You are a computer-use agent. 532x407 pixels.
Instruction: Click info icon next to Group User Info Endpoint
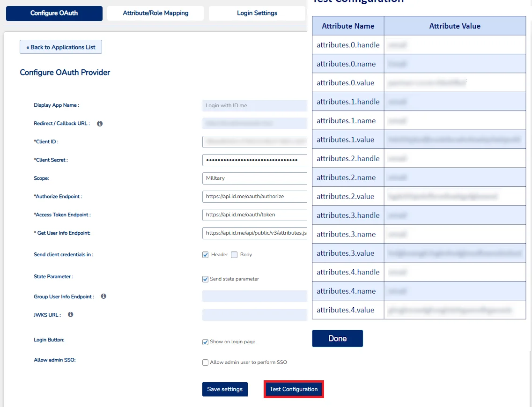[x=103, y=296]
